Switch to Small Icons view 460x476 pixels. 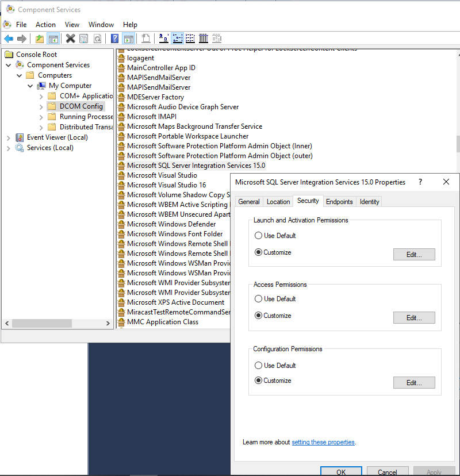177,39
